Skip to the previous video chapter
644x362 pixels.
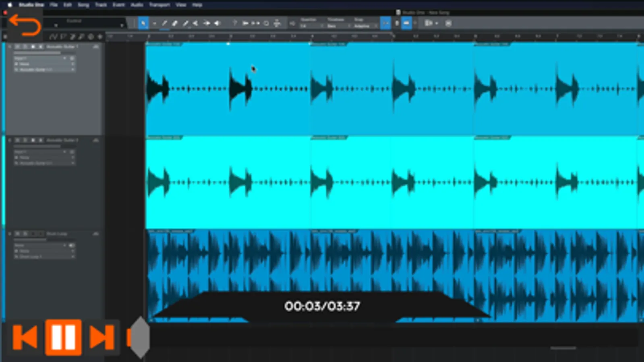click(x=25, y=337)
